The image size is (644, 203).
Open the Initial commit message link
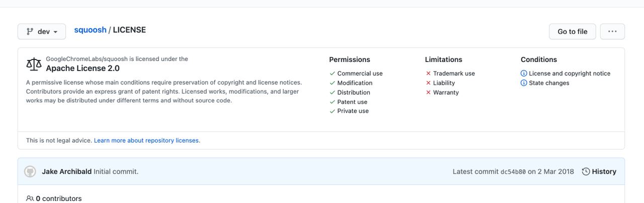[116, 171]
